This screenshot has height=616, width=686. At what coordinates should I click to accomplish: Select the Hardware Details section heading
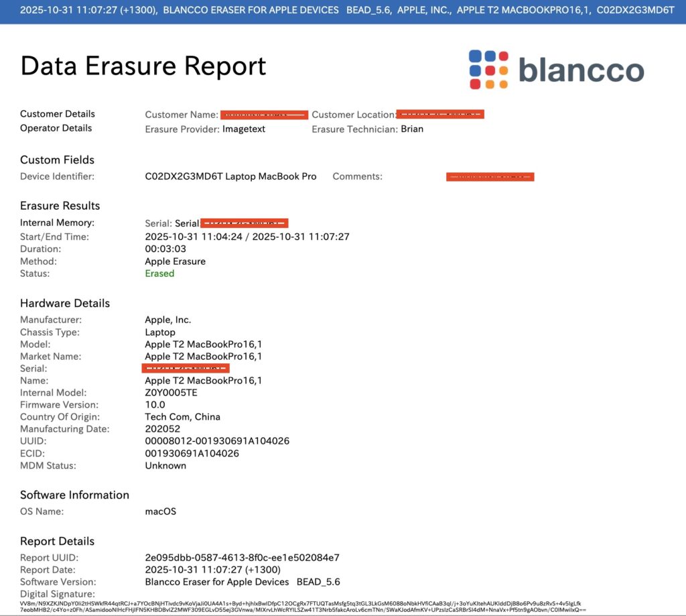click(65, 303)
